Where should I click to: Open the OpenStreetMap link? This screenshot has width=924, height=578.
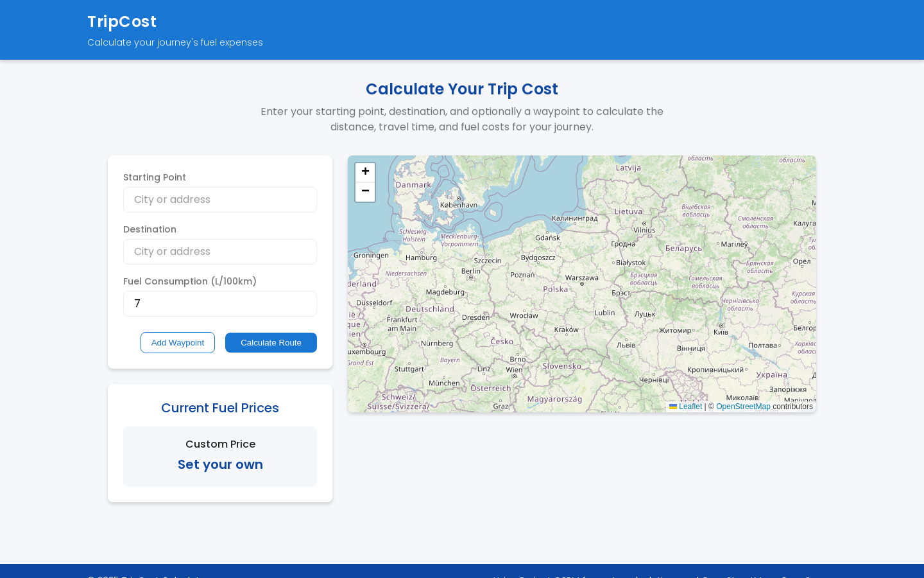743,407
